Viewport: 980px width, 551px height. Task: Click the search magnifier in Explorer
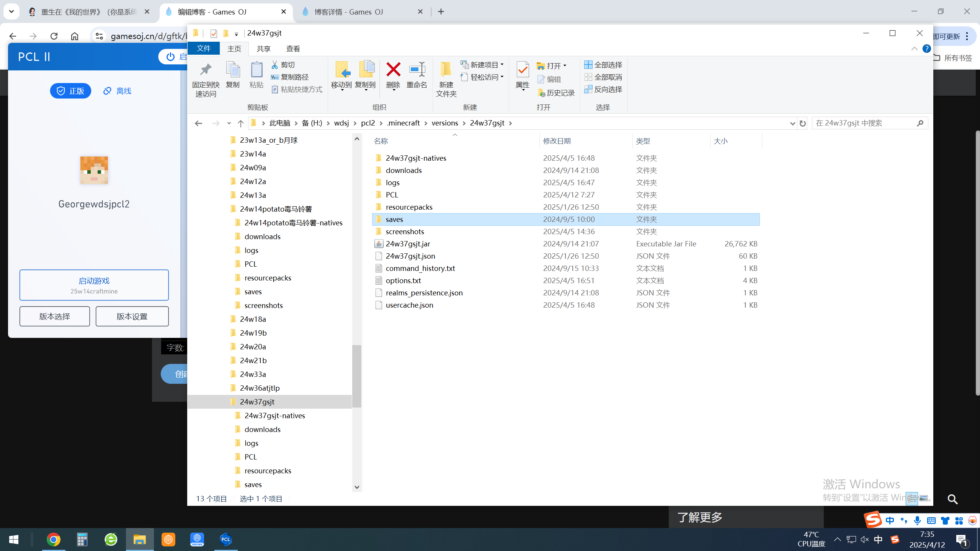point(920,123)
